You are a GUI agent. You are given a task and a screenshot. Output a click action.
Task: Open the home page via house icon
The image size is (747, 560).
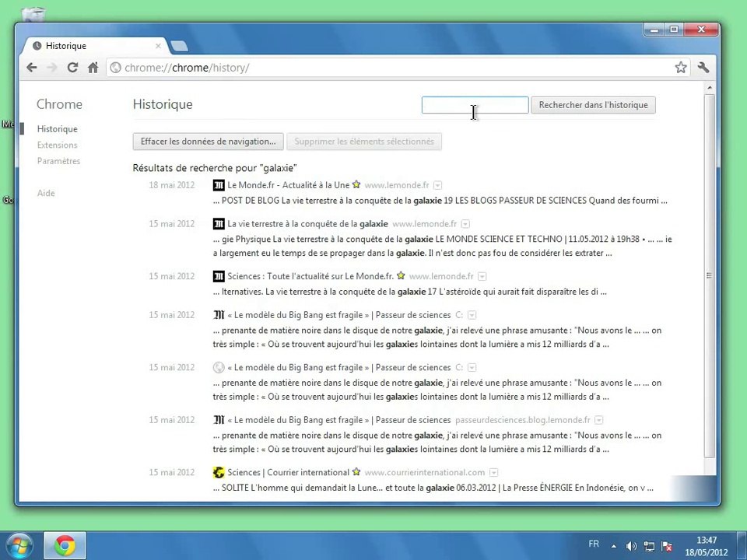[93, 68]
